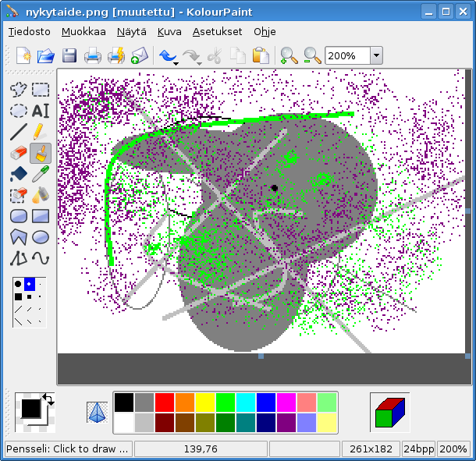Swap foreground and background colors arrow
The image size is (476, 461).
[x=48, y=399]
